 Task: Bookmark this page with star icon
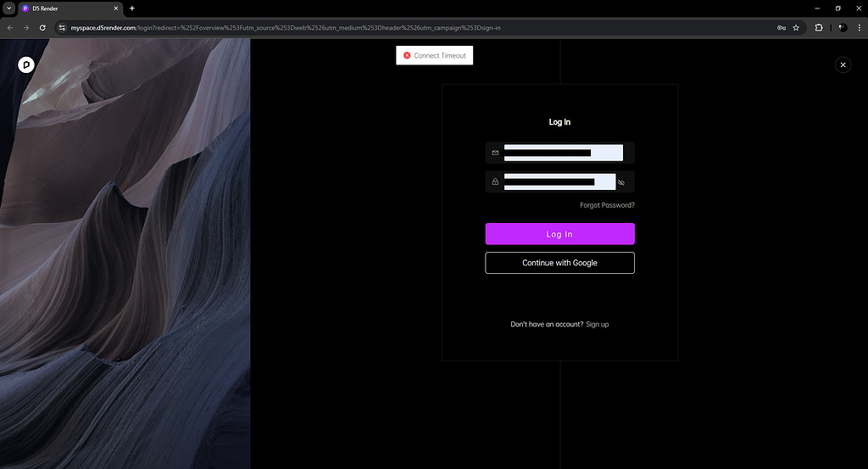(x=796, y=28)
